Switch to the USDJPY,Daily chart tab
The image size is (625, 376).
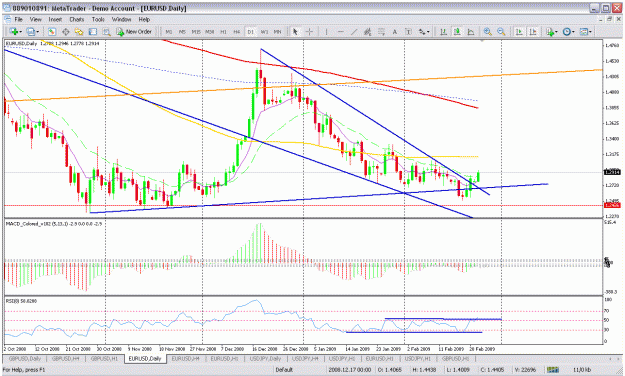265,358
